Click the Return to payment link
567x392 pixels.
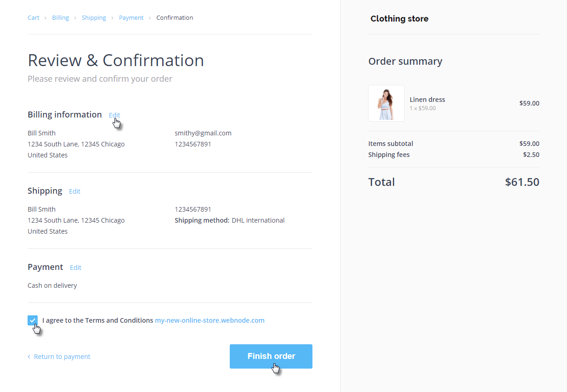pos(62,357)
